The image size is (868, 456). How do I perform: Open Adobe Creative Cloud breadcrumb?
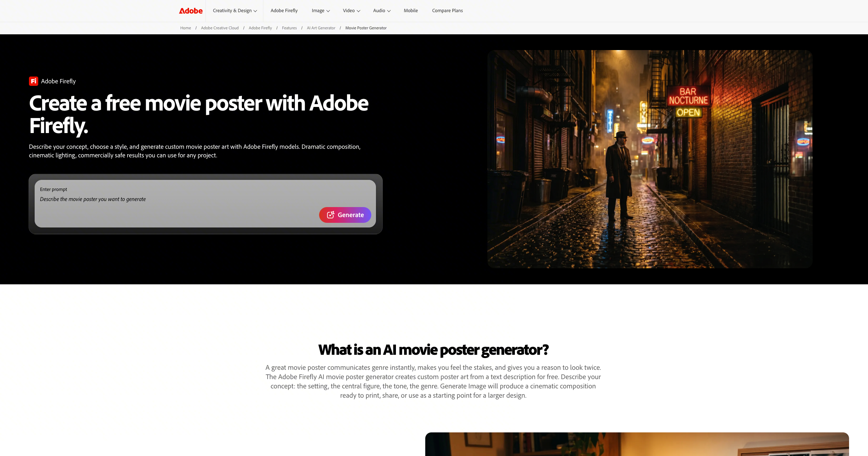tap(220, 28)
